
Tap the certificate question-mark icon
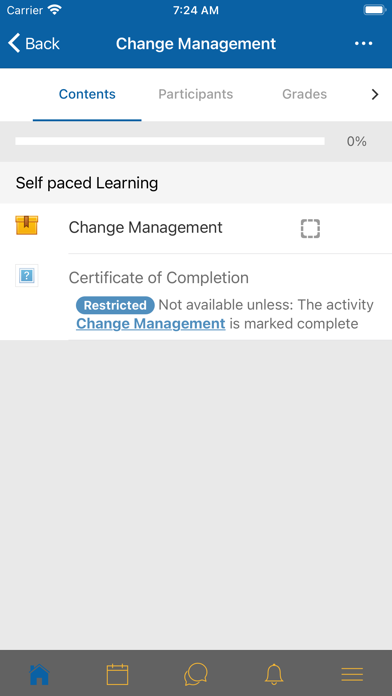(x=27, y=276)
